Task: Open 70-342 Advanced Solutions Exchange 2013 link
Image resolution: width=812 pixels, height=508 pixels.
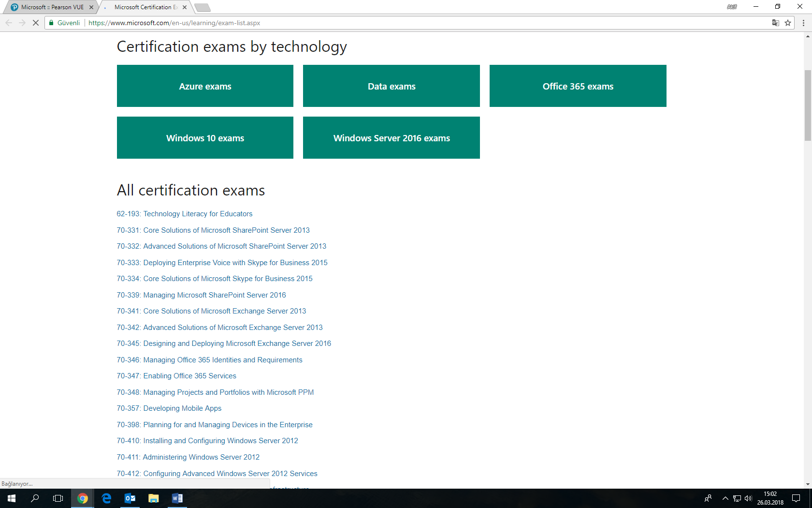Action: pyautogui.click(x=219, y=328)
